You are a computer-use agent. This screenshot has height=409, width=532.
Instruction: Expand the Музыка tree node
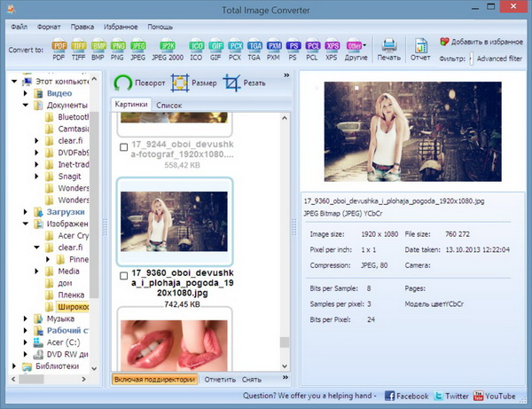point(25,319)
